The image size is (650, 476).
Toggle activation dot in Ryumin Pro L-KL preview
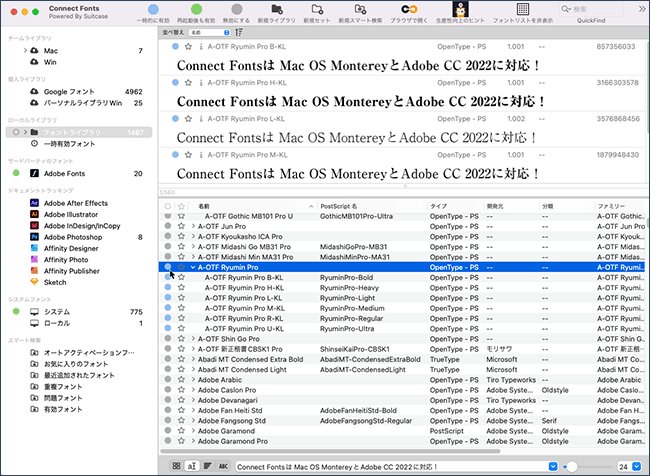coord(175,119)
